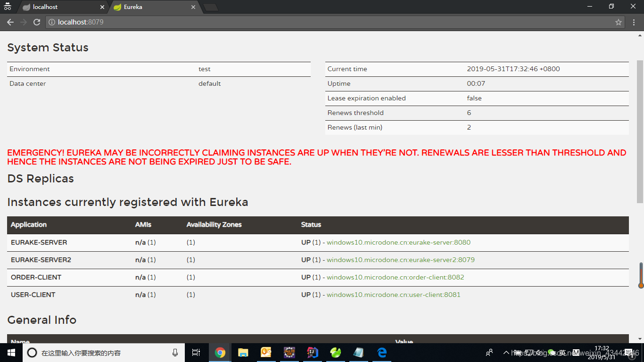
Task: Close the localhost tab
Action: tap(102, 7)
